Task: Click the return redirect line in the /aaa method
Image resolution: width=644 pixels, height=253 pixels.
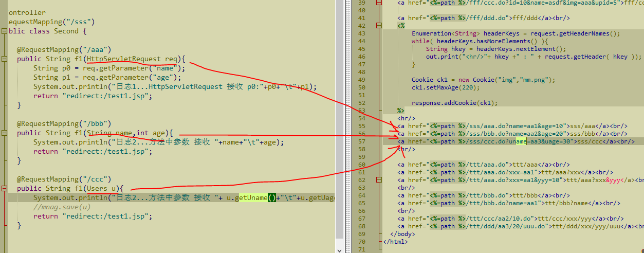Action: tap(93, 96)
